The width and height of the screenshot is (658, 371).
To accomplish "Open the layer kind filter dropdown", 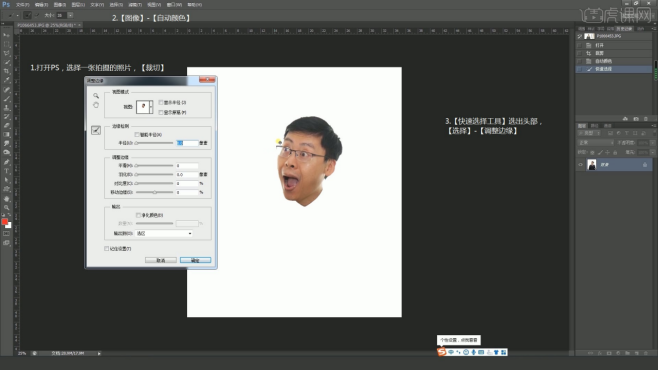I will pyautogui.click(x=590, y=133).
